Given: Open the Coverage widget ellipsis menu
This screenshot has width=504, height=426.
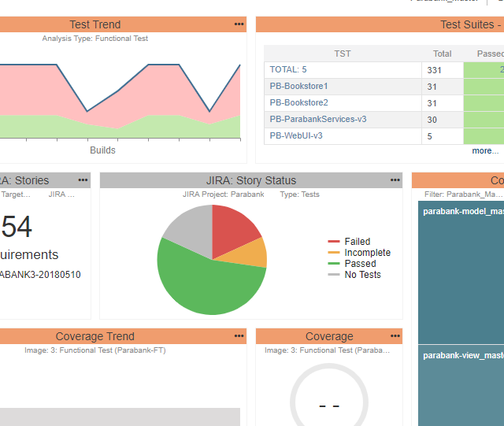Looking at the screenshot, I should [395, 336].
